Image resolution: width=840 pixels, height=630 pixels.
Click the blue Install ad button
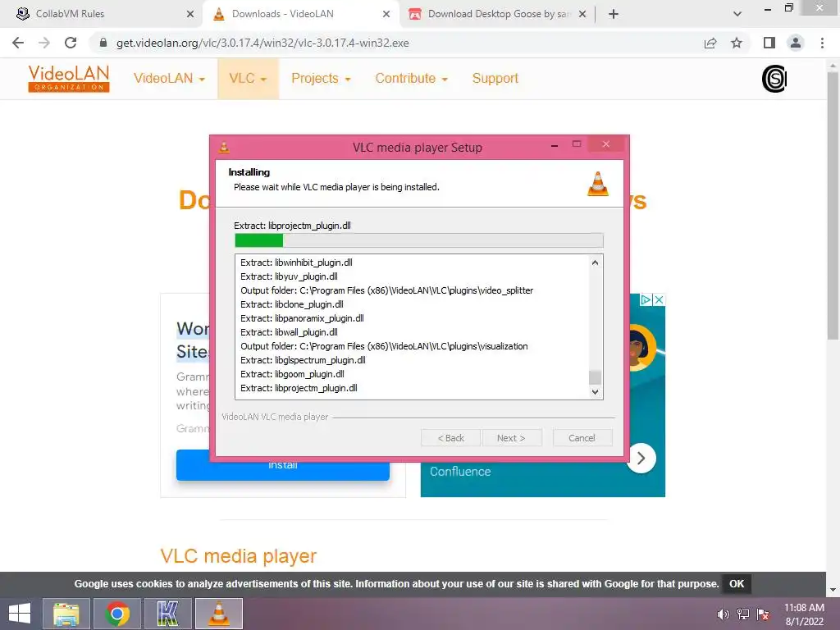click(283, 468)
